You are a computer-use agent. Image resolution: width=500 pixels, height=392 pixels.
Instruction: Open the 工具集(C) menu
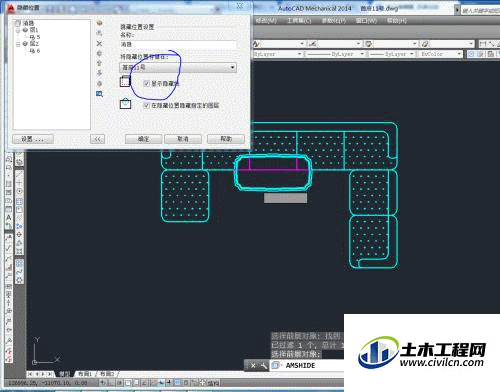pyautogui.click(x=299, y=21)
